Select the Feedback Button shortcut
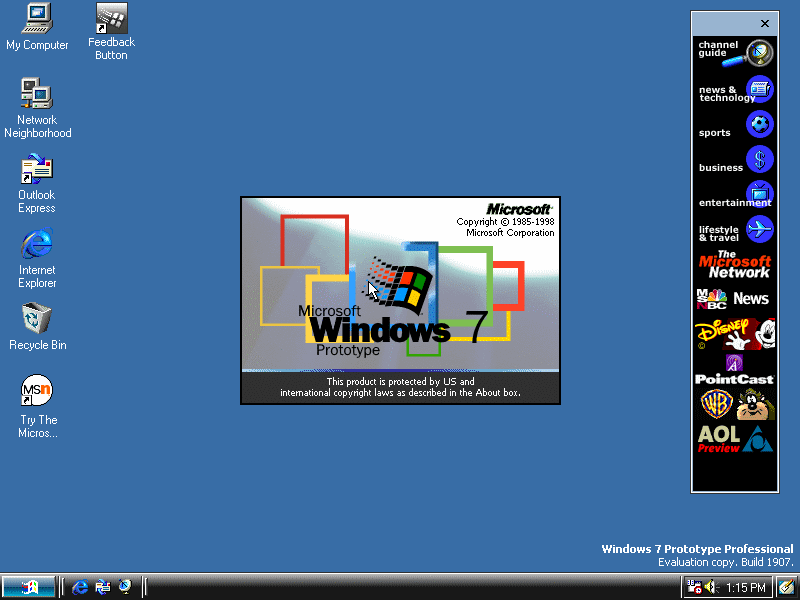 point(111,32)
